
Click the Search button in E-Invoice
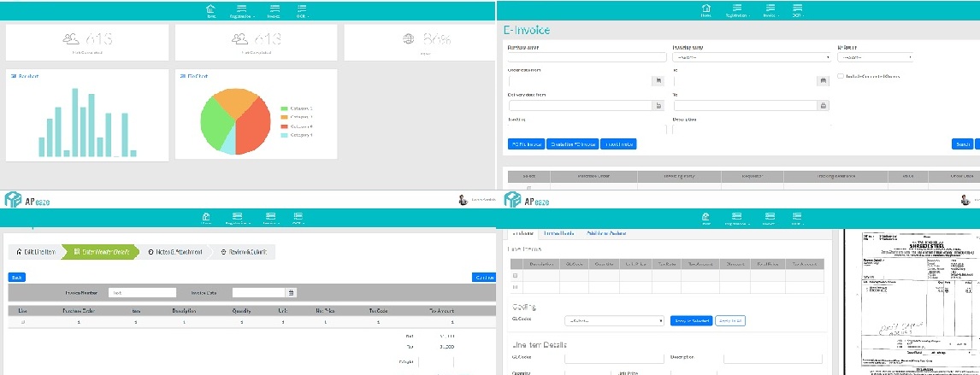click(961, 144)
